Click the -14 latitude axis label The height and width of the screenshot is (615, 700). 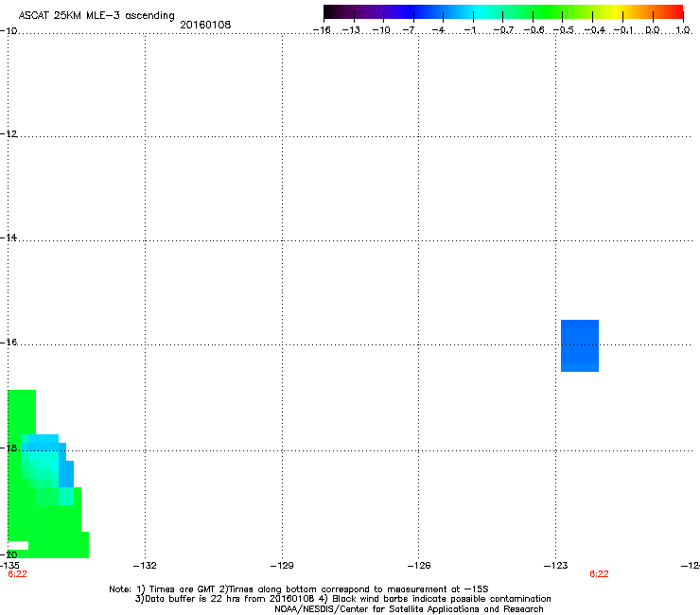pyautogui.click(x=9, y=237)
